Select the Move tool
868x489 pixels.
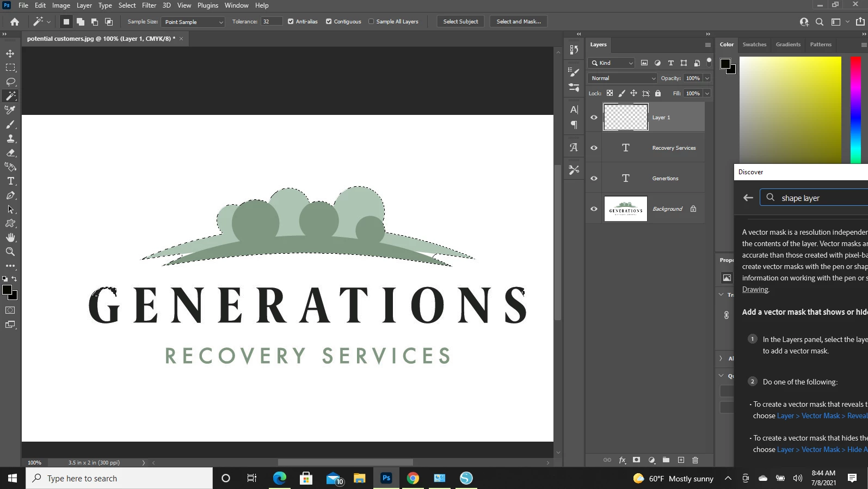click(x=10, y=53)
